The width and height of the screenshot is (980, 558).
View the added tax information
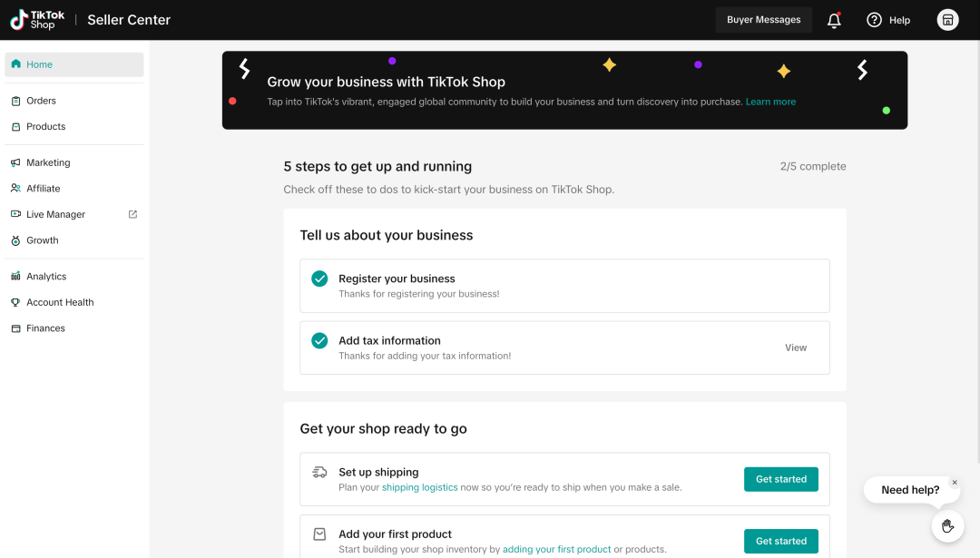tap(795, 348)
